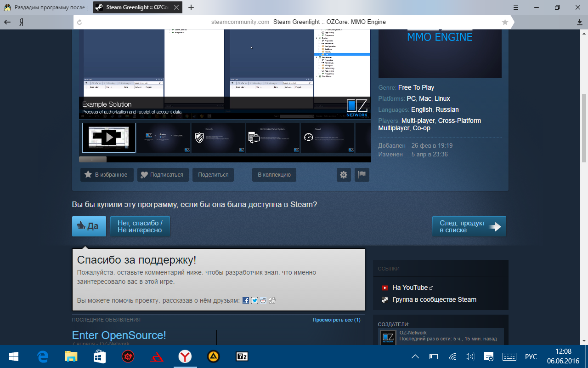
Task: Click the Yandex Я home button
Action: pyautogui.click(x=21, y=22)
